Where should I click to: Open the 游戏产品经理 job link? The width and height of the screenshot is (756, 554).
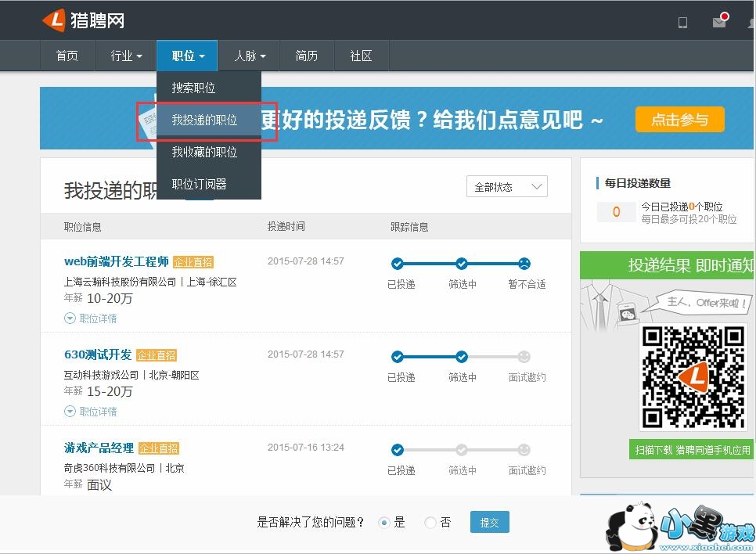point(99,448)
